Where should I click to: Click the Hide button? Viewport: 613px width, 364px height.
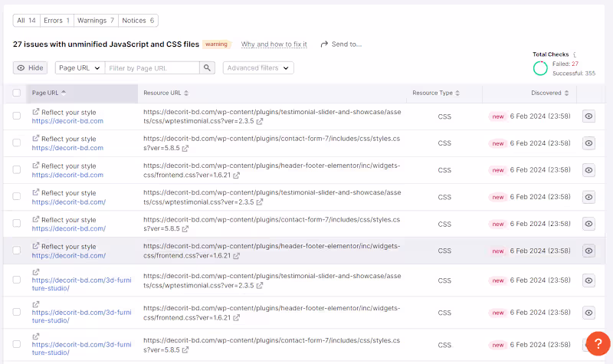[x=31, y=68]
